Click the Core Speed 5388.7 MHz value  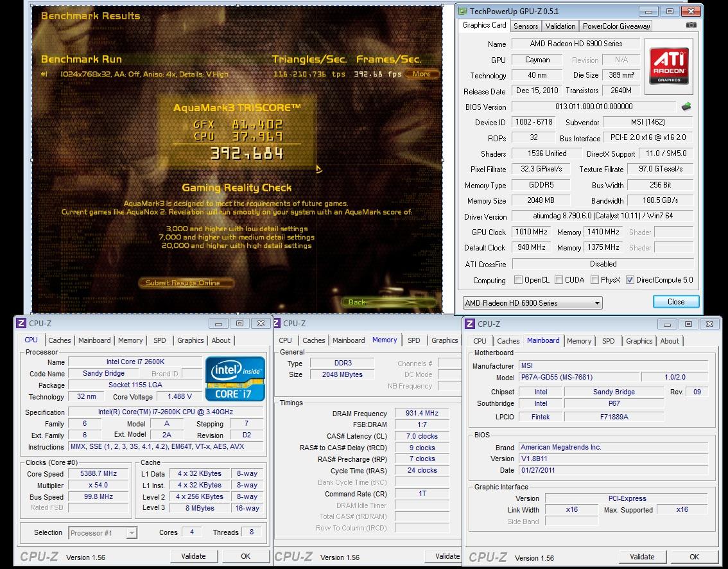tap(98, 473)
